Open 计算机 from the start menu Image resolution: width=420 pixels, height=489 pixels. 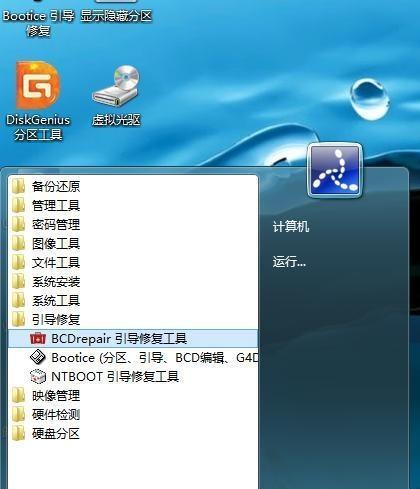point(291,227)
